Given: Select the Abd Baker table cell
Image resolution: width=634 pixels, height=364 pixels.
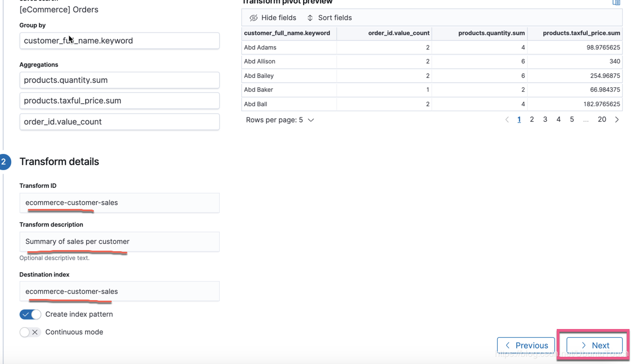Looking at the screenshot, I should point(289,89).
